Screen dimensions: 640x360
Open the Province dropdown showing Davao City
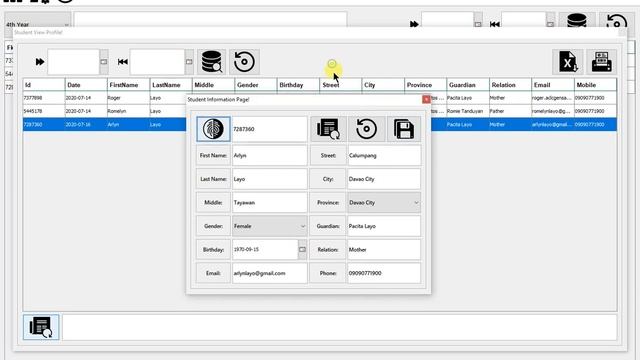click(x=384, y=202)
